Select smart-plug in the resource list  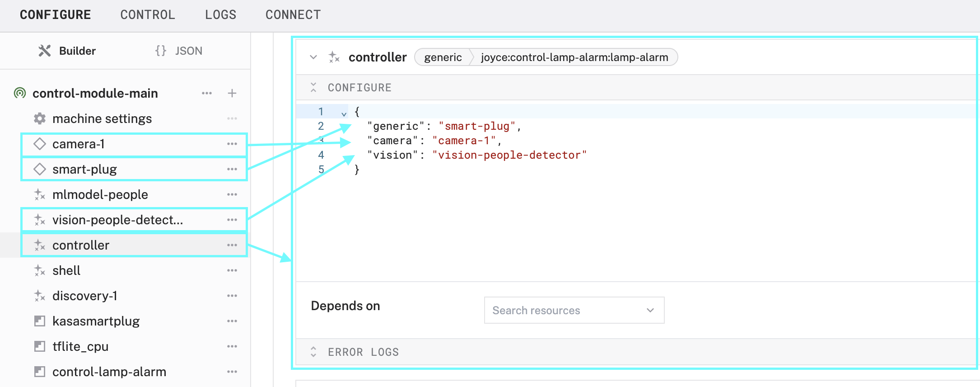click(84, 169)
